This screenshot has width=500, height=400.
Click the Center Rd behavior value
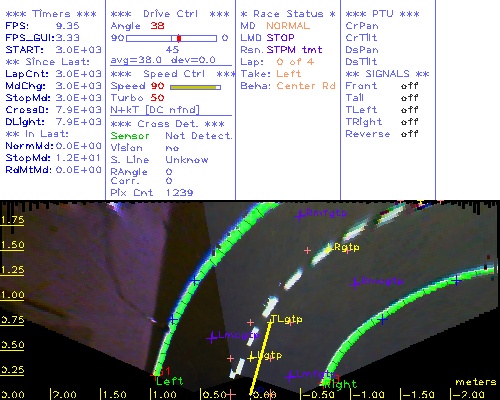coord(306,86)
